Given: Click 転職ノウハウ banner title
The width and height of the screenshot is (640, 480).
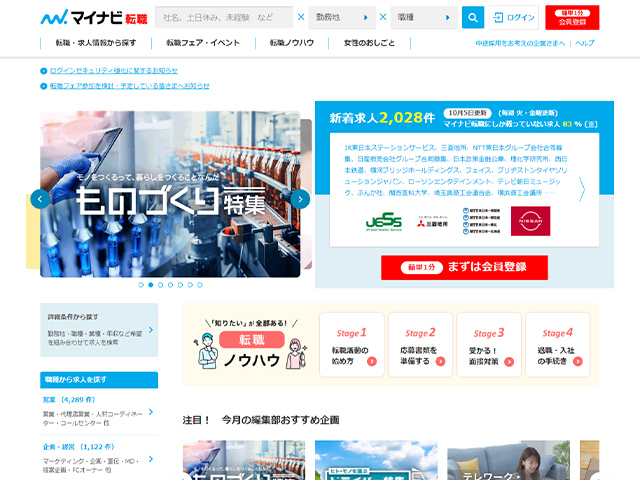Looking at the screenshot, I should point(252,350).
